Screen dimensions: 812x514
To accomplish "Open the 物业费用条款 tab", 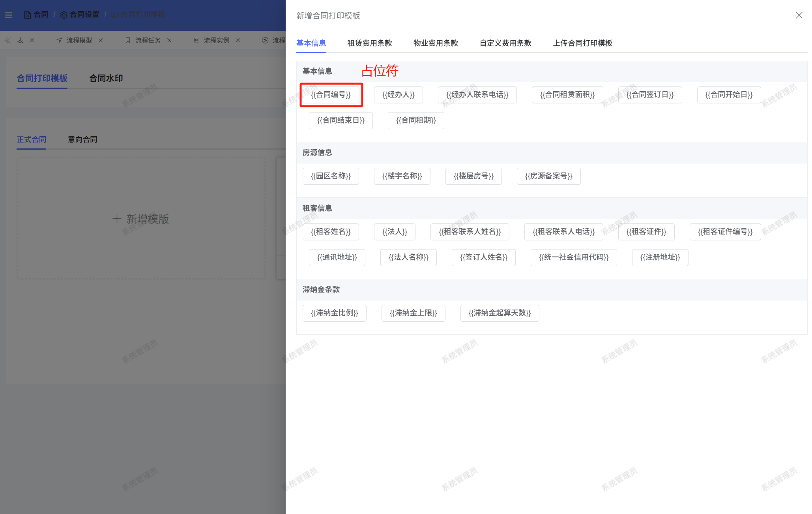I will point(436,43).
